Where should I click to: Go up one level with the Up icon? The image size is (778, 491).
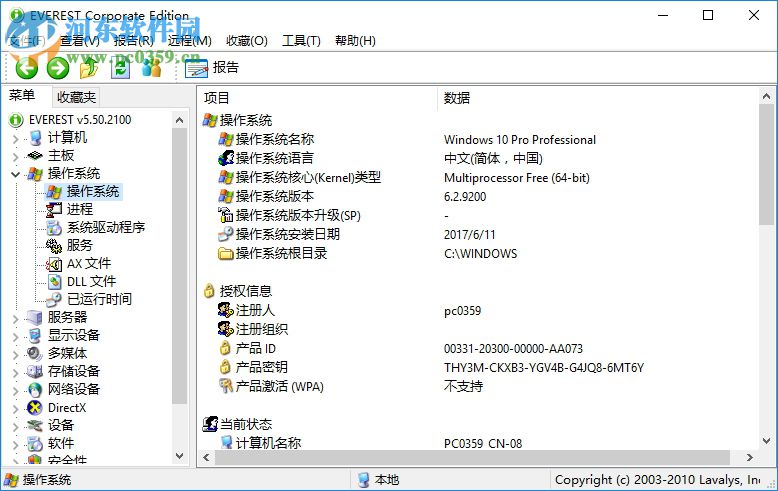point(89,68)
